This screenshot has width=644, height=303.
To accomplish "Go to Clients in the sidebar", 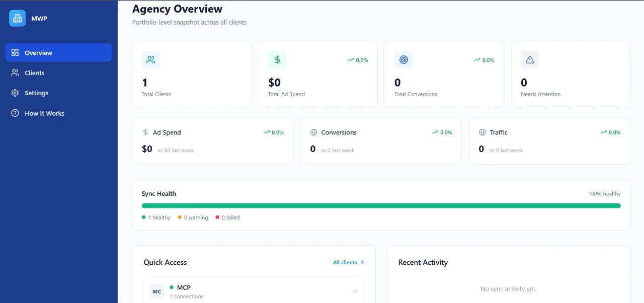I will (x=58, y=72).
